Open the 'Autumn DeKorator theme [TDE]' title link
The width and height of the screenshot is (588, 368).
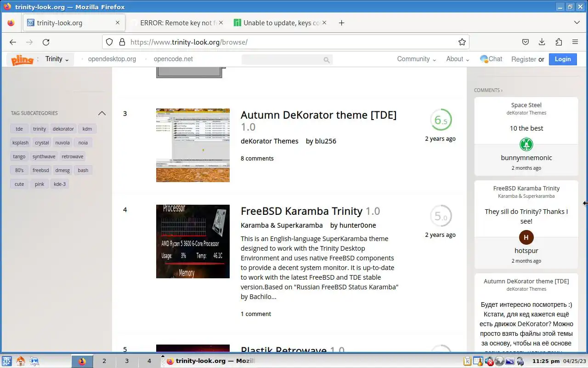318,115
